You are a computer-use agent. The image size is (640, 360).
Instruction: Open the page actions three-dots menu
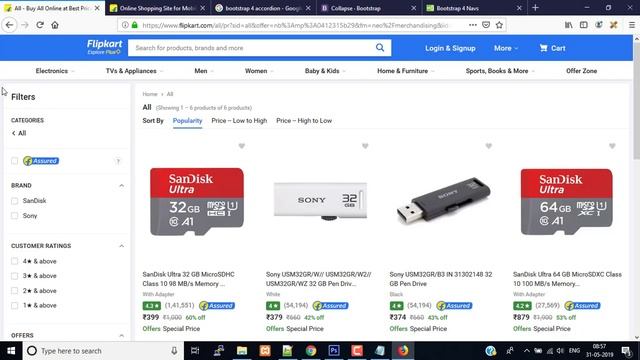tap(473, 25)
